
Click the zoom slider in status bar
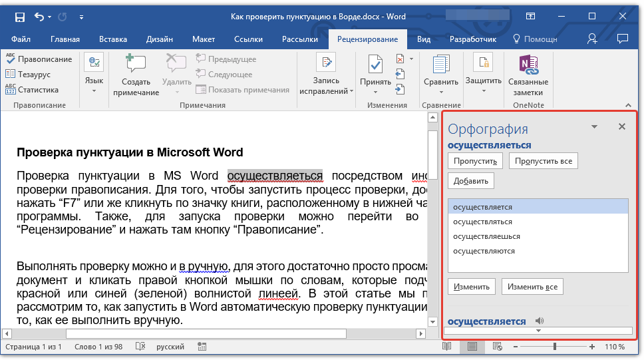coord(555,347)
